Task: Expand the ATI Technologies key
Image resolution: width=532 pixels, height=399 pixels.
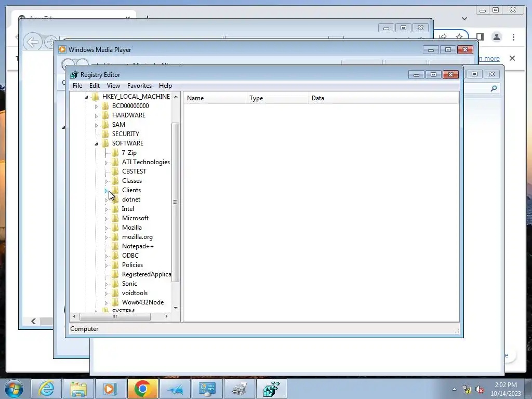Action: [x=106, y=163]
